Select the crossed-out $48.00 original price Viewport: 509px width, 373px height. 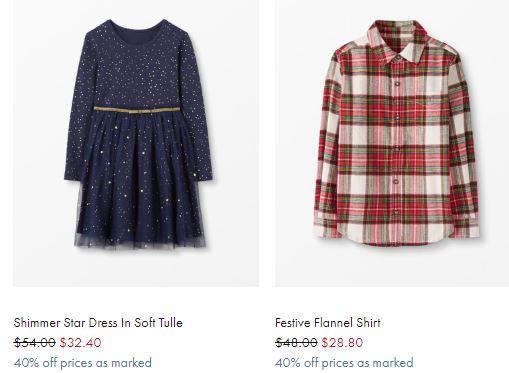point(296,343)
